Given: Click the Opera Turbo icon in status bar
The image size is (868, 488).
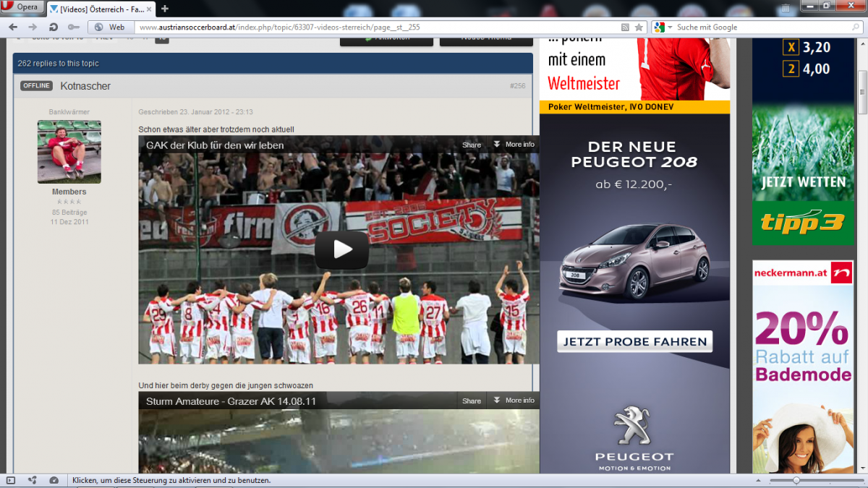Looking at the screenshot, I should pos(54,480).
